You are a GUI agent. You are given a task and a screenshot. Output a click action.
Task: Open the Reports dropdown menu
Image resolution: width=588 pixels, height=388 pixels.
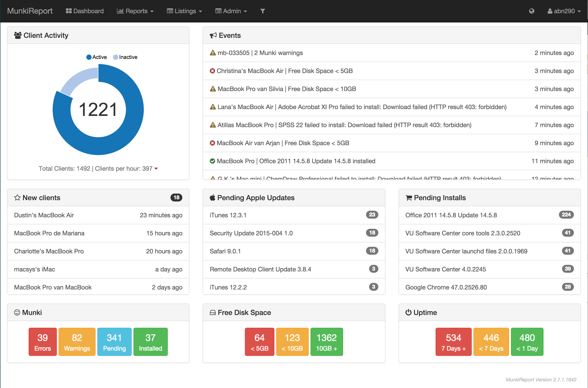(135, 11)
